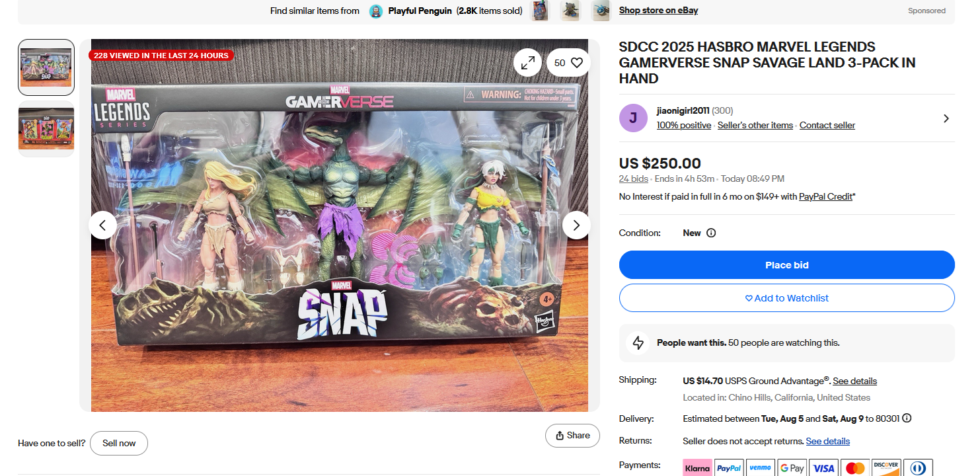Click the PayPal payment icon
This screenshot has height=476, width=980.
click(729, 467)
